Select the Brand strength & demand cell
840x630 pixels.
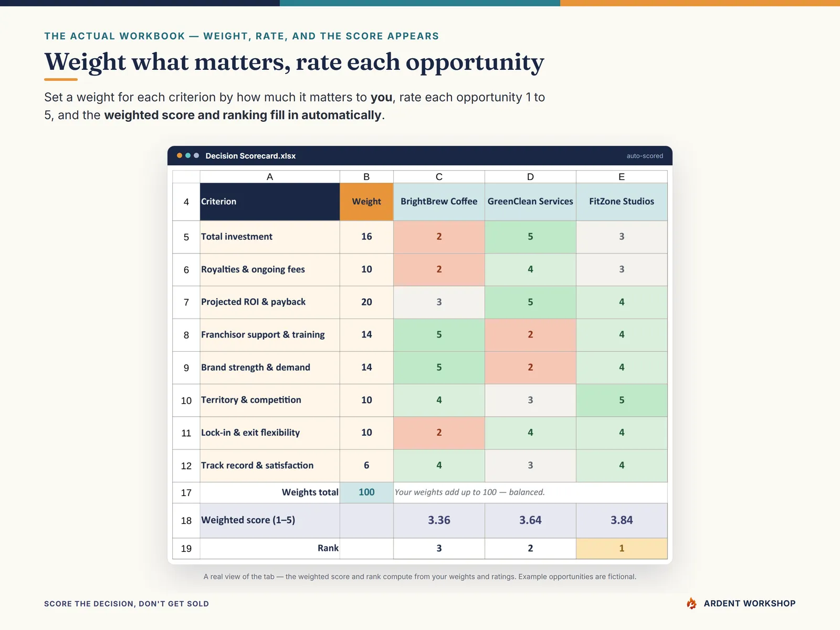coord(270,367)
